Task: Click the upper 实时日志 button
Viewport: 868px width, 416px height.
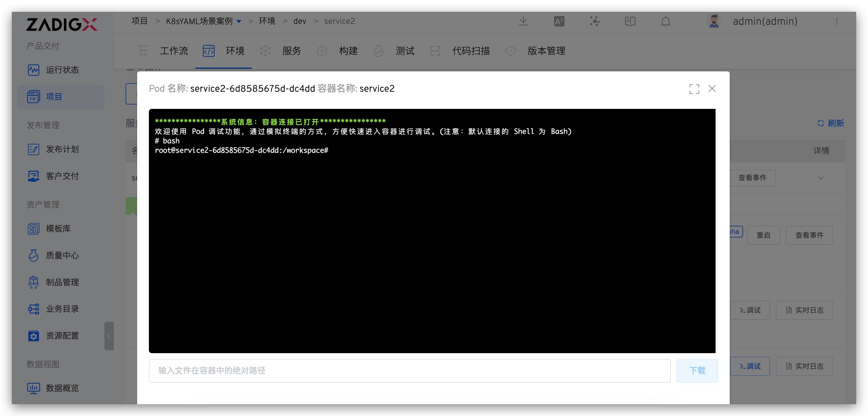Action: click(804, 310)
